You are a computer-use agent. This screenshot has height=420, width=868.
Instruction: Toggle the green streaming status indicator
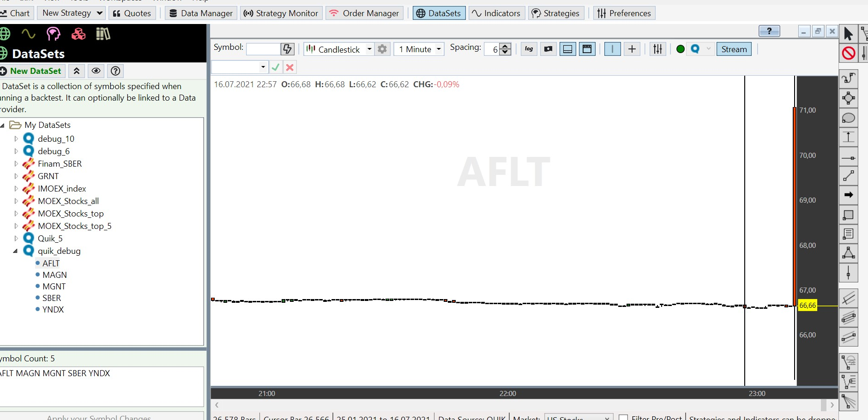(680, 49)
